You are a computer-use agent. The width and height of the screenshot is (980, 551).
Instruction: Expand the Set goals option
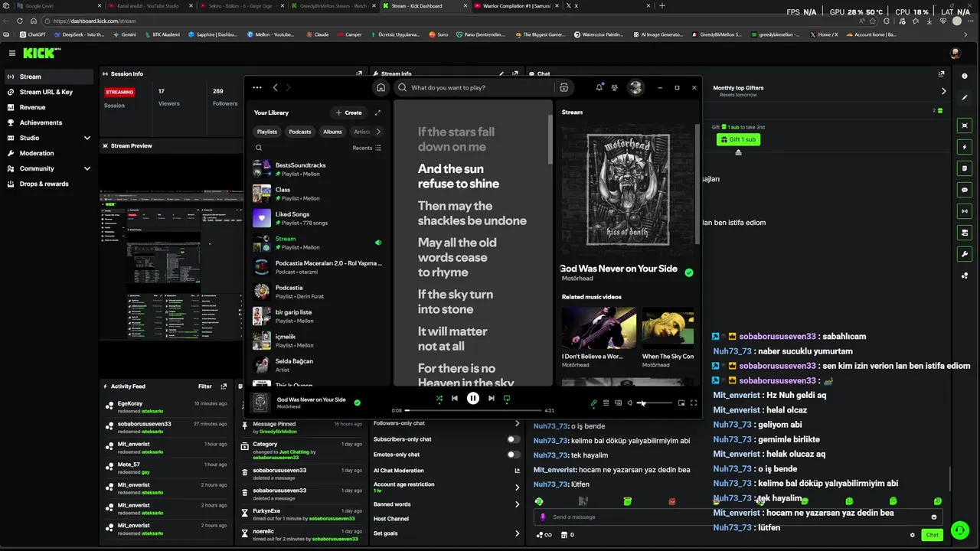[517, 533]
